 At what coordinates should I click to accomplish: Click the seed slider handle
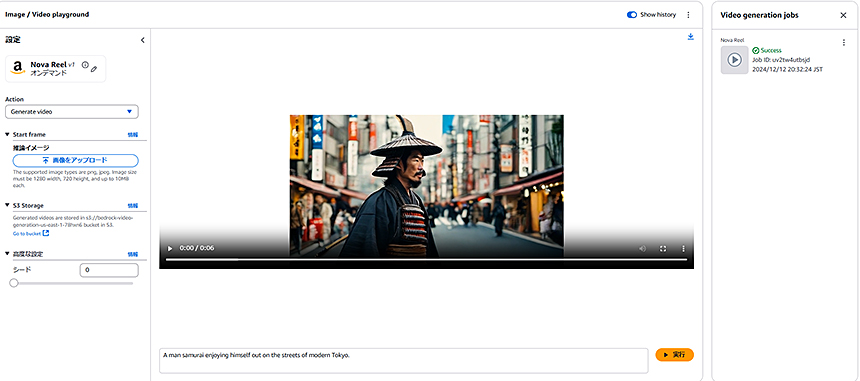14,283
